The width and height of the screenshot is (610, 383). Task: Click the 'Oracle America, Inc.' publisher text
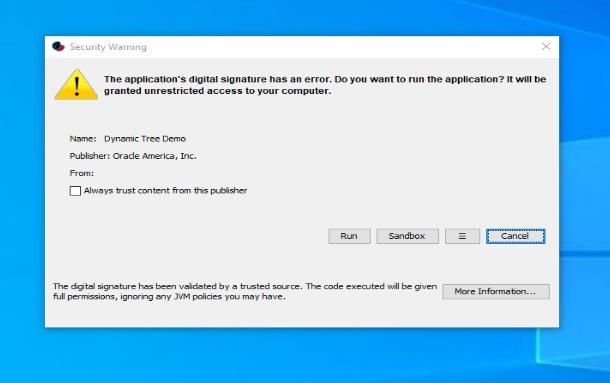tap(154, 156)
